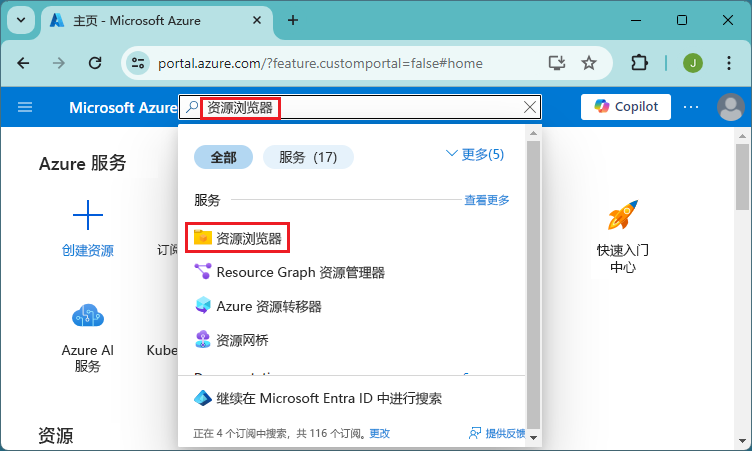This screenshot has height=451, width=752.
Task: Open the account avatar menu
Action: pos(730,107)
